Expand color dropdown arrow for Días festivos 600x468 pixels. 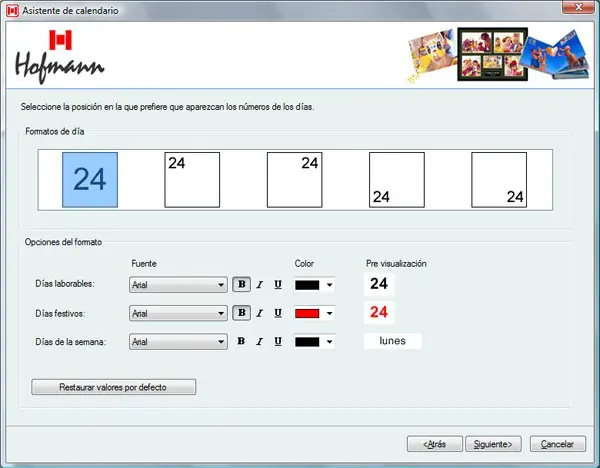pos(329,314)
